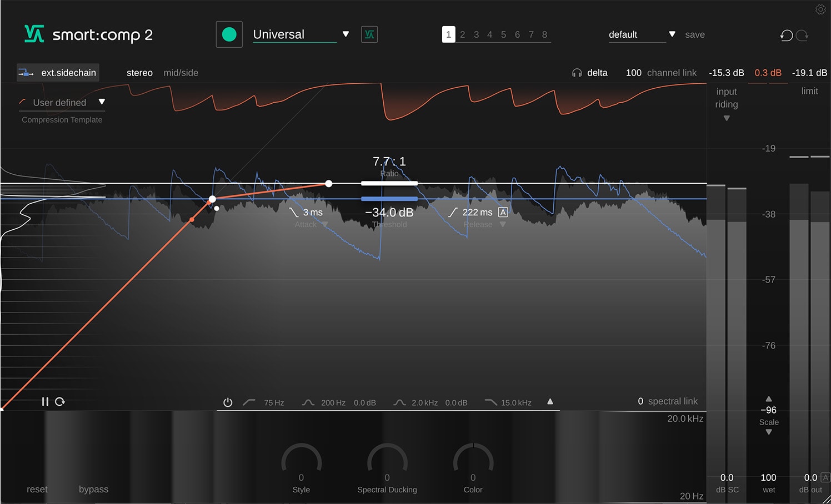Select the 15.0 kHz low-pass filter icon
831x504 pixels.
coord(490,402)
